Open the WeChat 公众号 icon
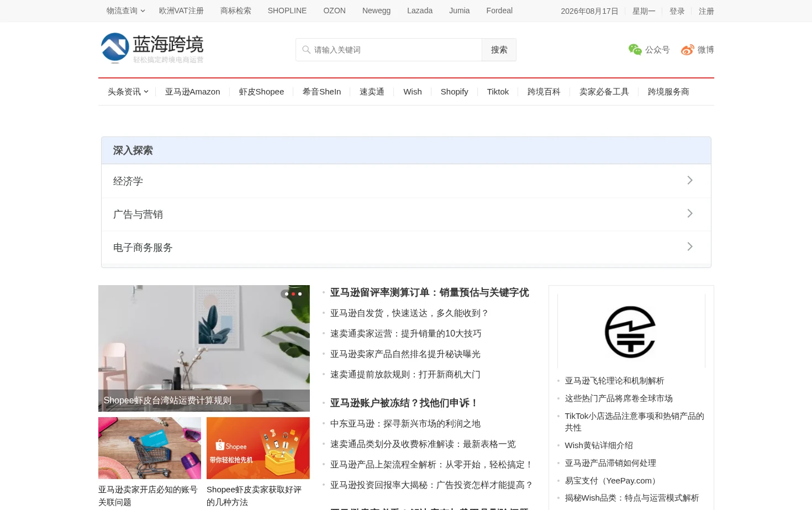 635,50
